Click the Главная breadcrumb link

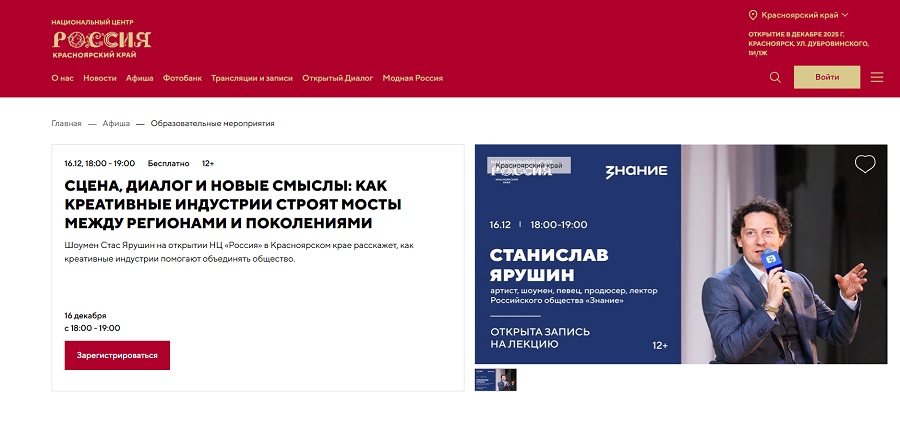66,124
